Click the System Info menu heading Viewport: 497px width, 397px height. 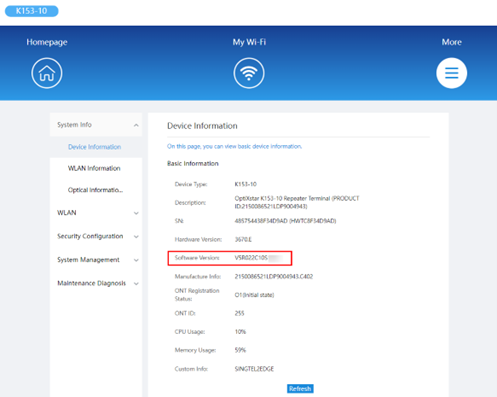(74, 125)
